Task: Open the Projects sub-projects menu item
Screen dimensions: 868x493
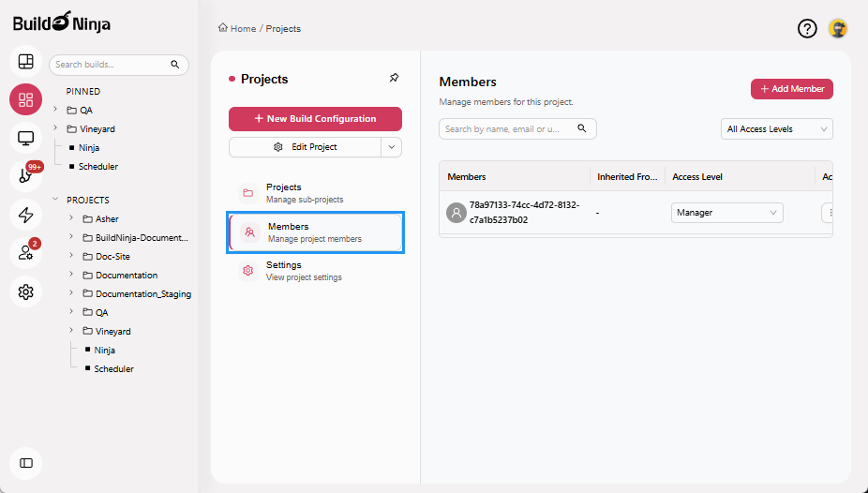Action: point(315,193)
